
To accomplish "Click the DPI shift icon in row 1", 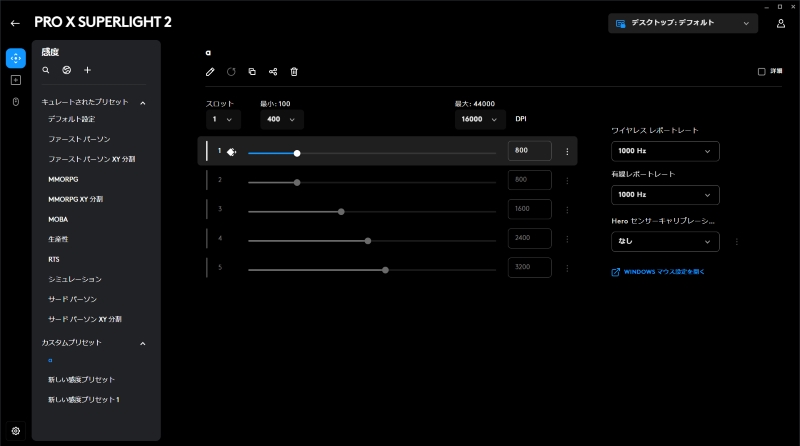I will (232, 152).
